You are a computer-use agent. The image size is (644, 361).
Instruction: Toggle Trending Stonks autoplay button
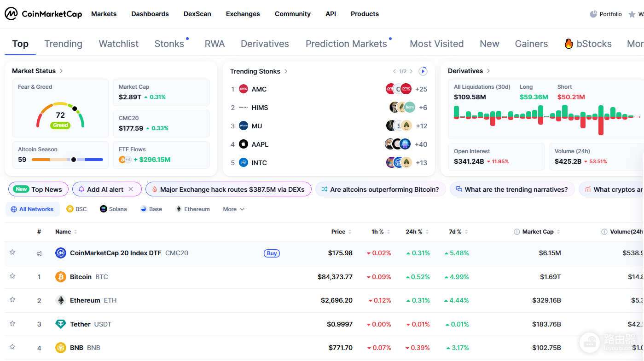tap(423, 71)
